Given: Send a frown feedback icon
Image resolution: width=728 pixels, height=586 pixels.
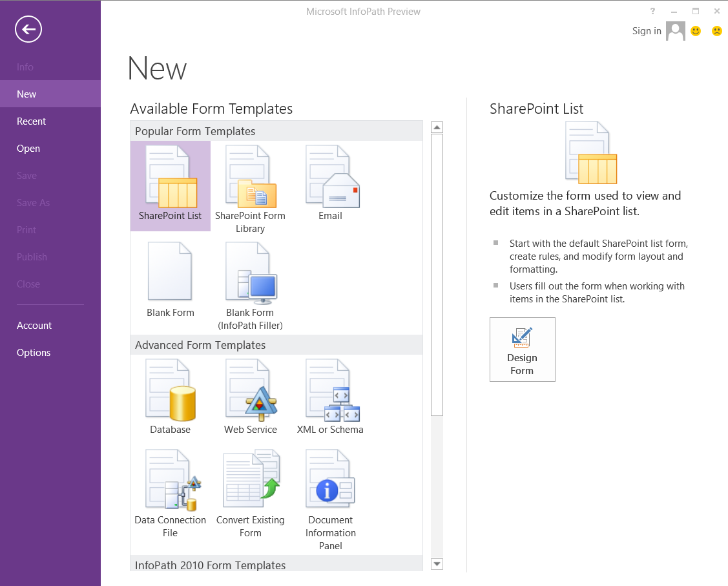Looking at the screenshot, I should (x=717, y=31).
